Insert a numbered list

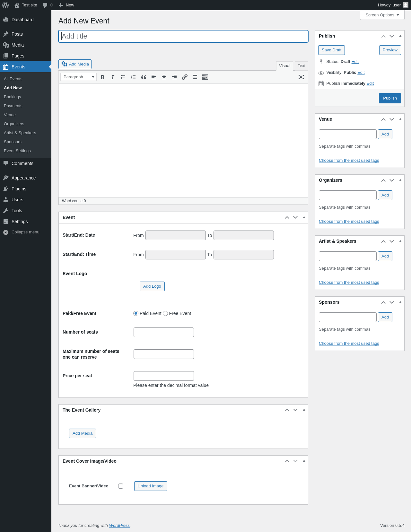[x=133, y=77]
